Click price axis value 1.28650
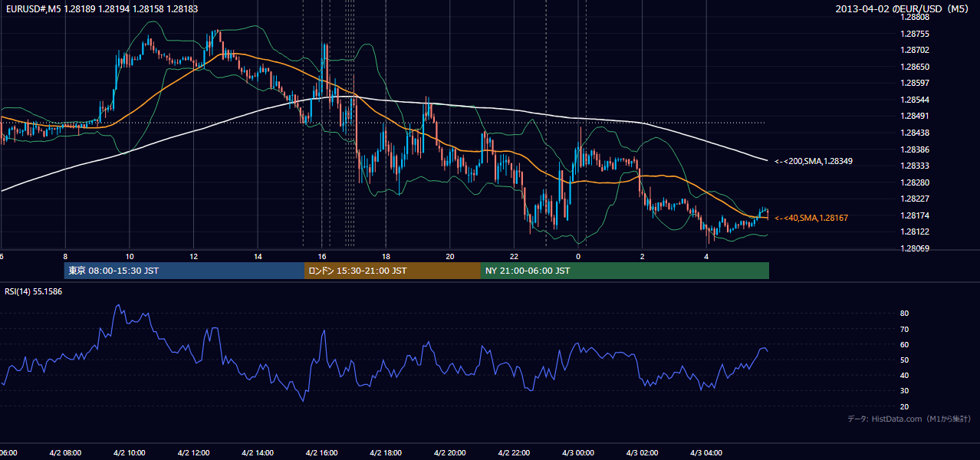The height and width of the screenshot is (460, 980). [x=916, y=67]
